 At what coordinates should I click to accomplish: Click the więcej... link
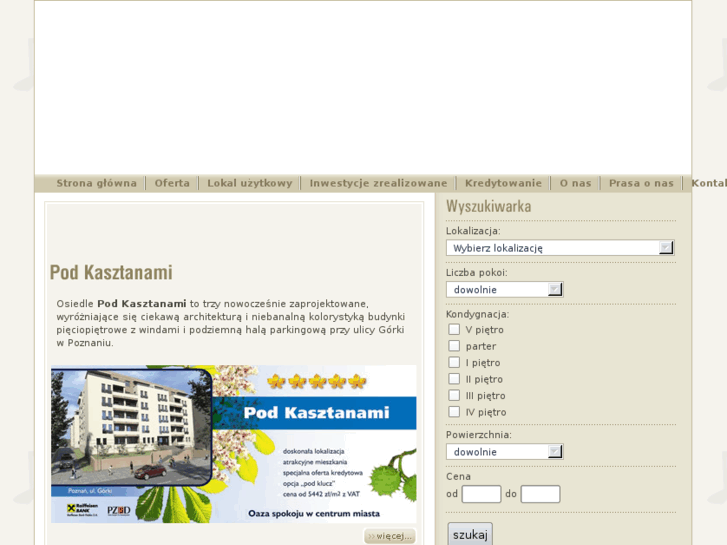tap(389, 536)
